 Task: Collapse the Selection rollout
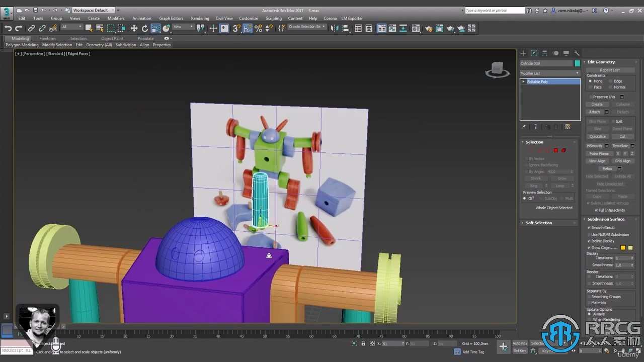tap(534, 142)
